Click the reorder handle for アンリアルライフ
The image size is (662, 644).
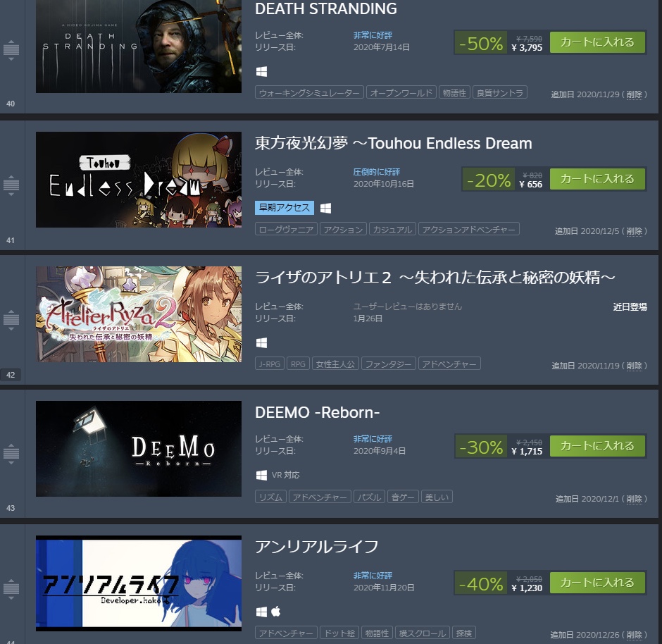point(11,588)
